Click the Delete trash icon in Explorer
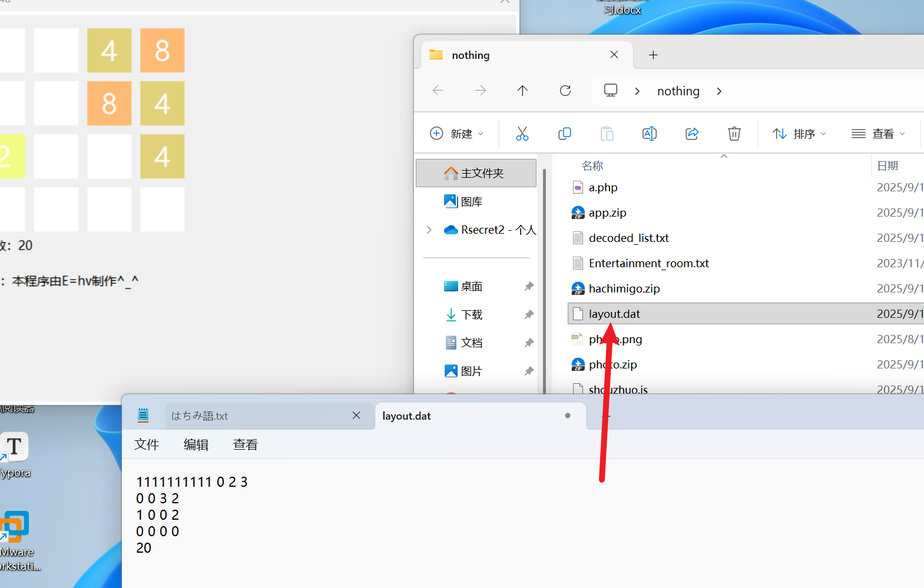Image resolution: width=924 pixels, height=588 pixels. click(734, 134)
